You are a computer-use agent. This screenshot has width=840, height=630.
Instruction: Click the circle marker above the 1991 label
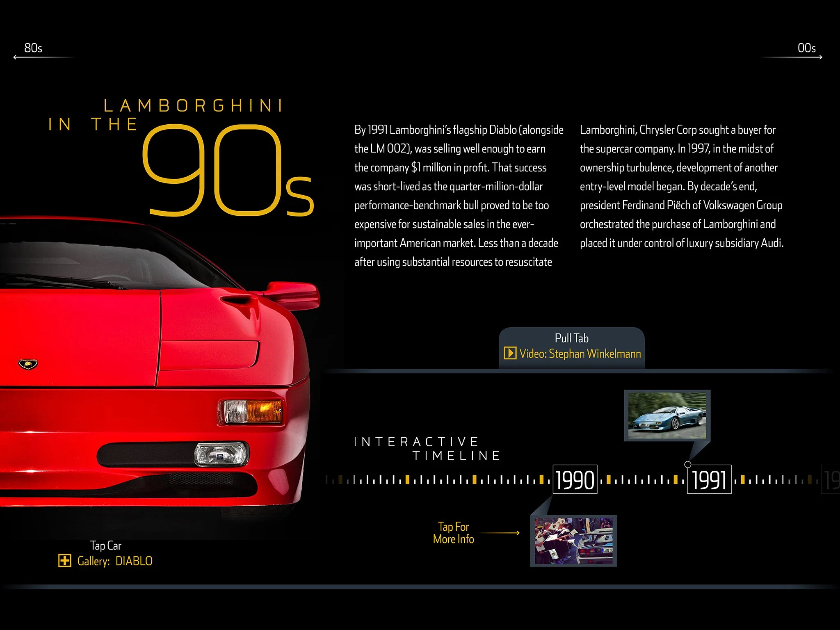pyautogui.click(x=687, y=465)
